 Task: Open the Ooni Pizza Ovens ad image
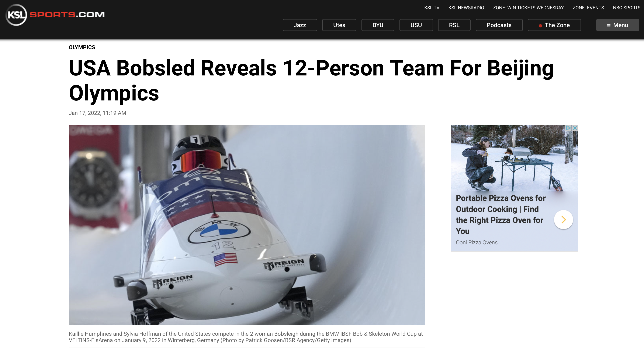514,158
